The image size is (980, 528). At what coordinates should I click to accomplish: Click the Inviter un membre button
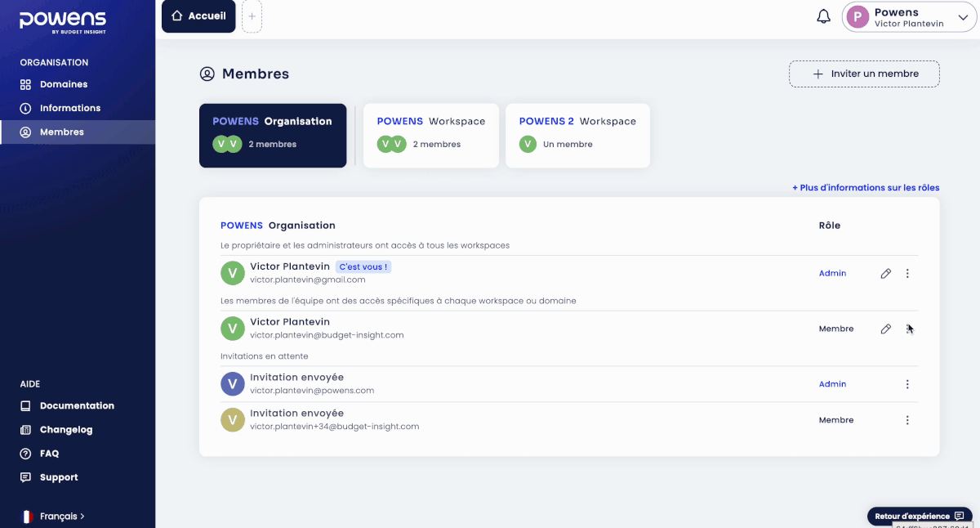[864, 74]
